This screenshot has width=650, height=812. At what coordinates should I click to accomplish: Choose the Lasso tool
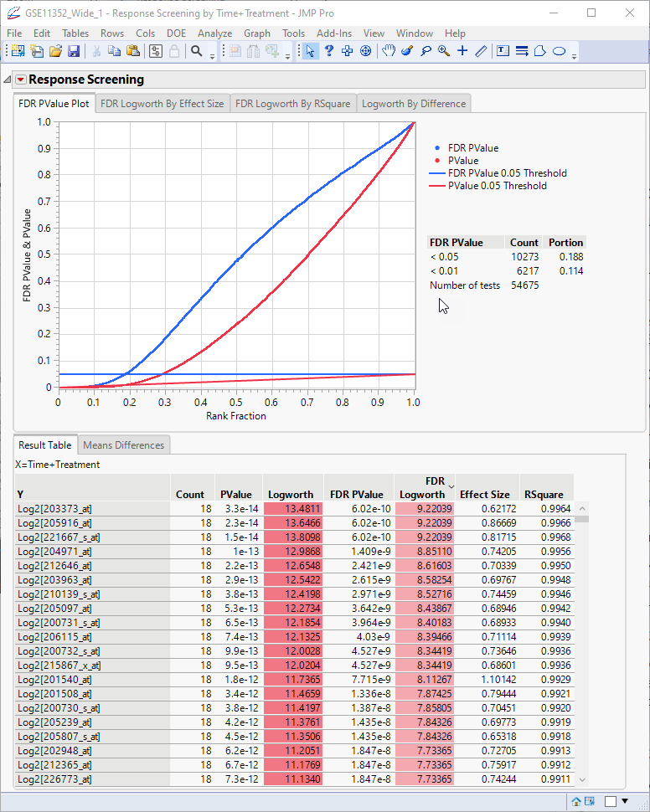[426, 51]
